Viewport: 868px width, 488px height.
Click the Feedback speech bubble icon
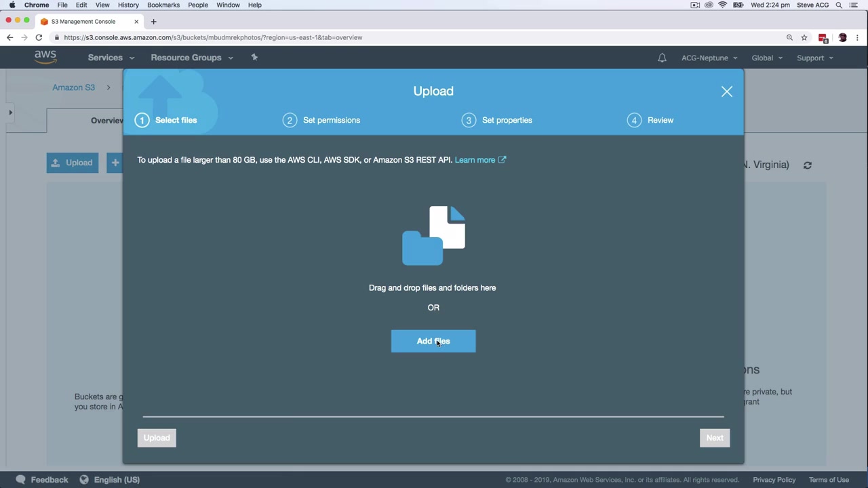(x=20, y=480)
